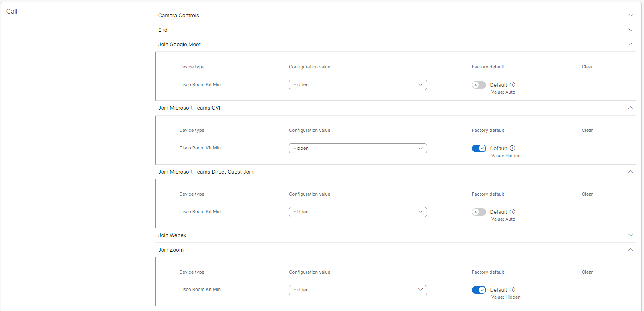Screen dimensions: 644x311
Task: Open Join Google Meet configuration value dropdown
Action: (x=358, y=85)
